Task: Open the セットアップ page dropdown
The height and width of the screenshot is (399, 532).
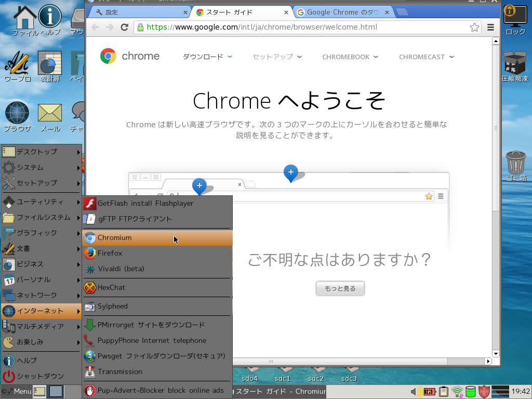Action: click(x=277, y=57)
